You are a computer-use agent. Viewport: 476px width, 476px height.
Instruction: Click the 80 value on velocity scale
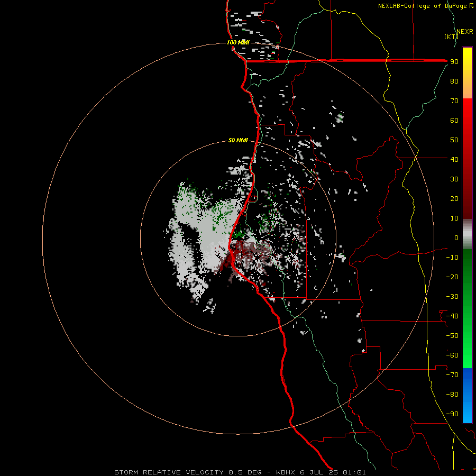[x=454, y=81]
